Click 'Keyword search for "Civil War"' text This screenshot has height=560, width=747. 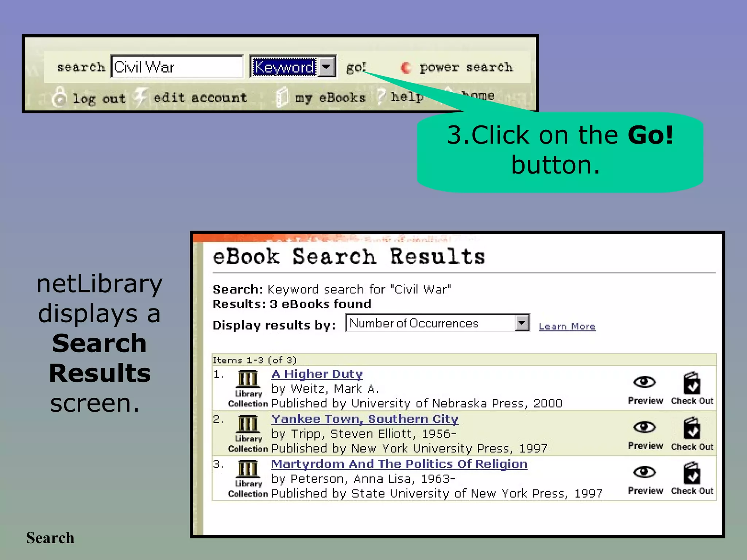pos(359,289)
